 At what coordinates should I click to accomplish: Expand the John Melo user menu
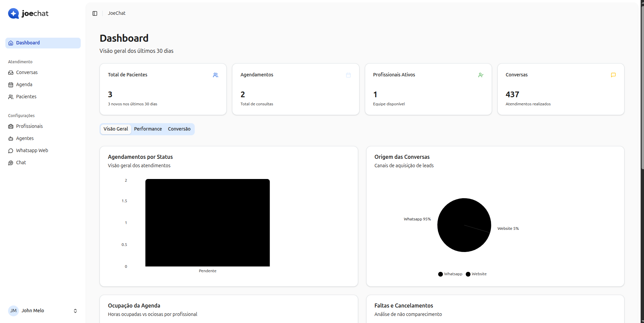coord(75,311)
